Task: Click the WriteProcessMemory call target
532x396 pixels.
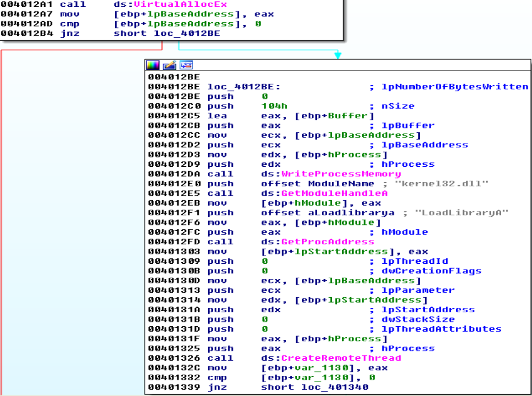Action: tap(341, 174)
